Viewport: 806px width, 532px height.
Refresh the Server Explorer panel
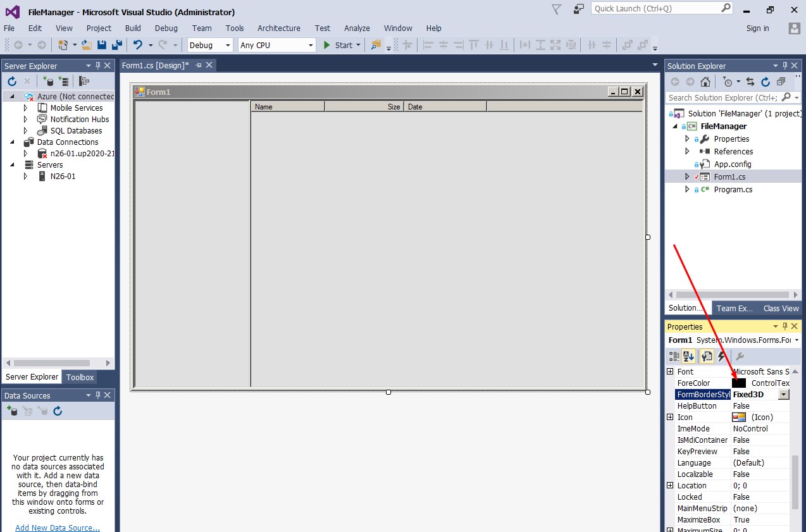[x=11, y=81]
